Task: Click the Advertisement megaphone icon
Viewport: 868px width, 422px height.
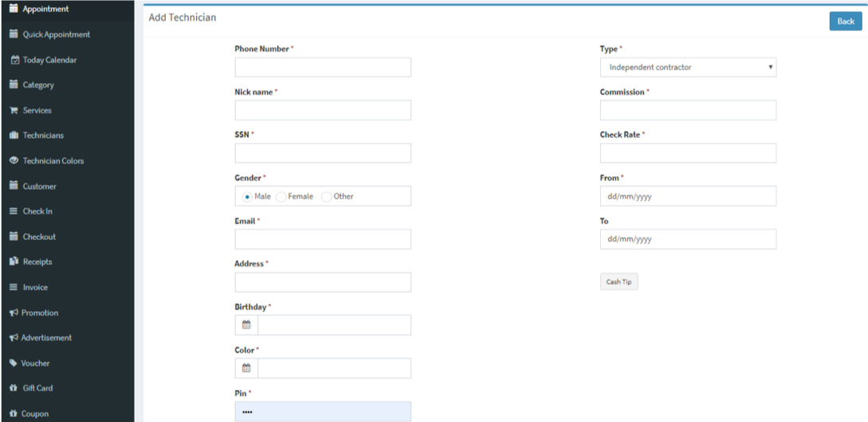Action: point(14,337)
